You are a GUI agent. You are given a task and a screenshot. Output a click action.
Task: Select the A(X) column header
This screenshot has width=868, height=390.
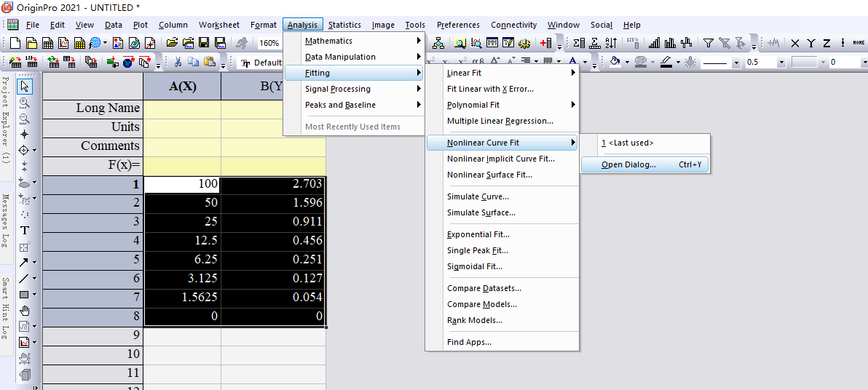point(182,87)
